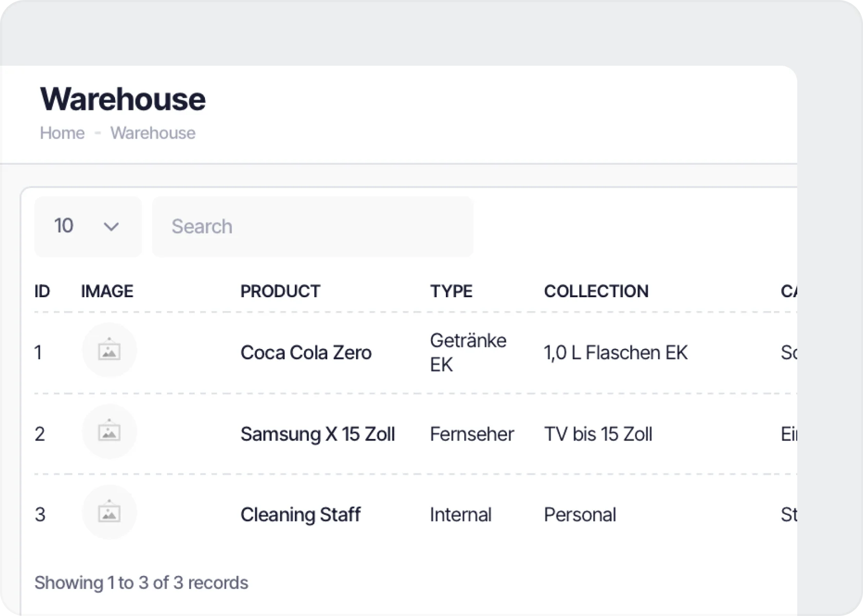Select the Getränke EK type cell

pos(468,353)
